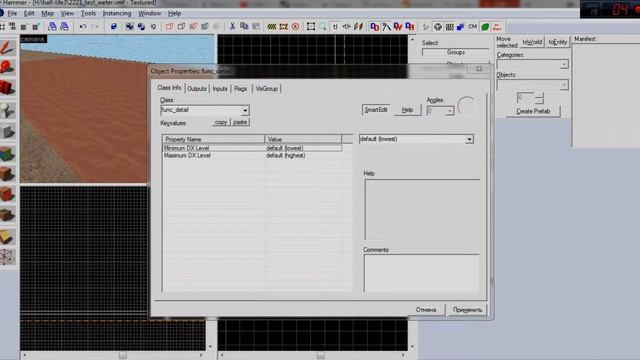640x360 pixels.
Task: Click inside the Comments text box
Action: [422, 273]
